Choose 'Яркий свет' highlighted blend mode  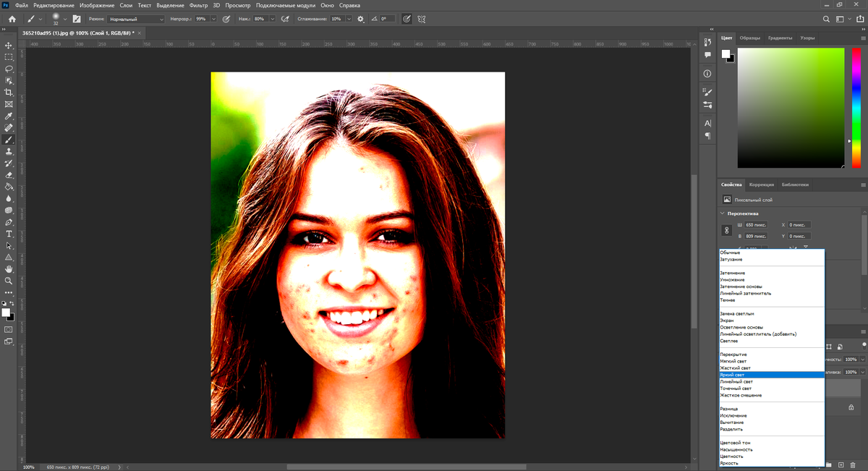click(x=772, y=375)
